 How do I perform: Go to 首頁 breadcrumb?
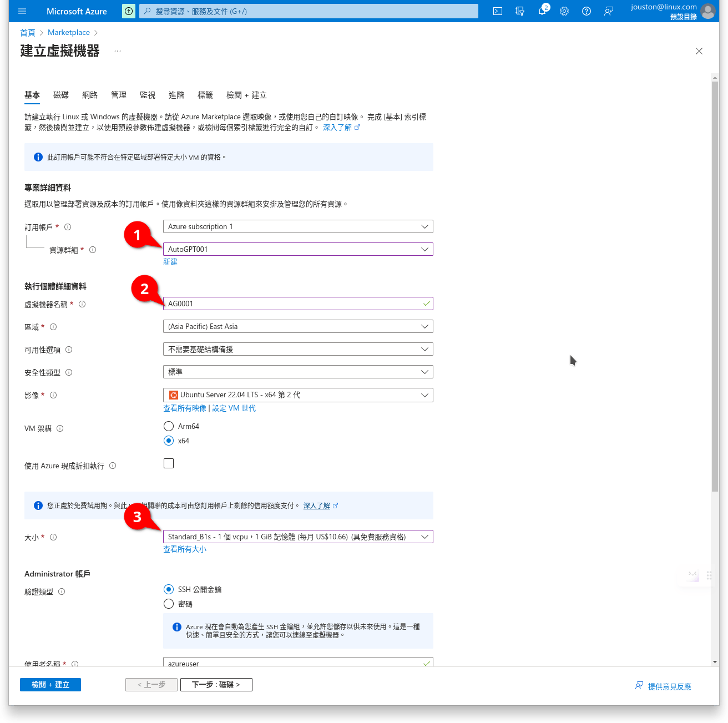pyautogui.click(x=28, y=33)
